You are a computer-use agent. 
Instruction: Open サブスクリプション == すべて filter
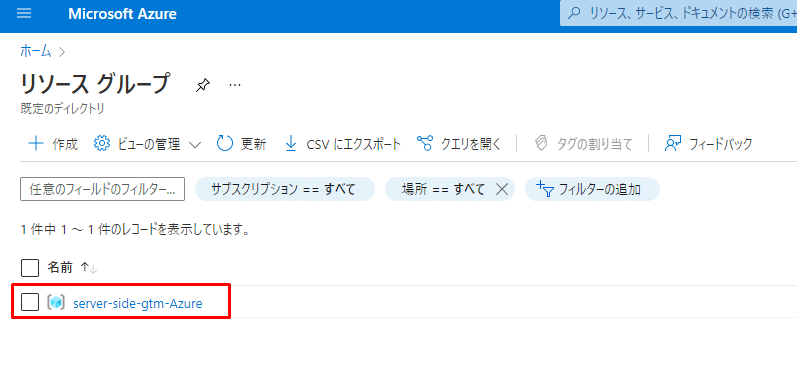coord(285,189)
